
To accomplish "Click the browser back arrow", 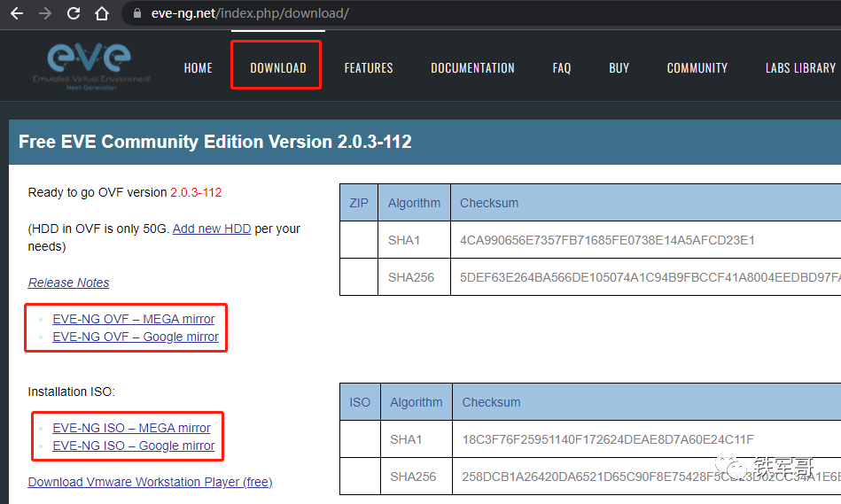I will point(17,13).
